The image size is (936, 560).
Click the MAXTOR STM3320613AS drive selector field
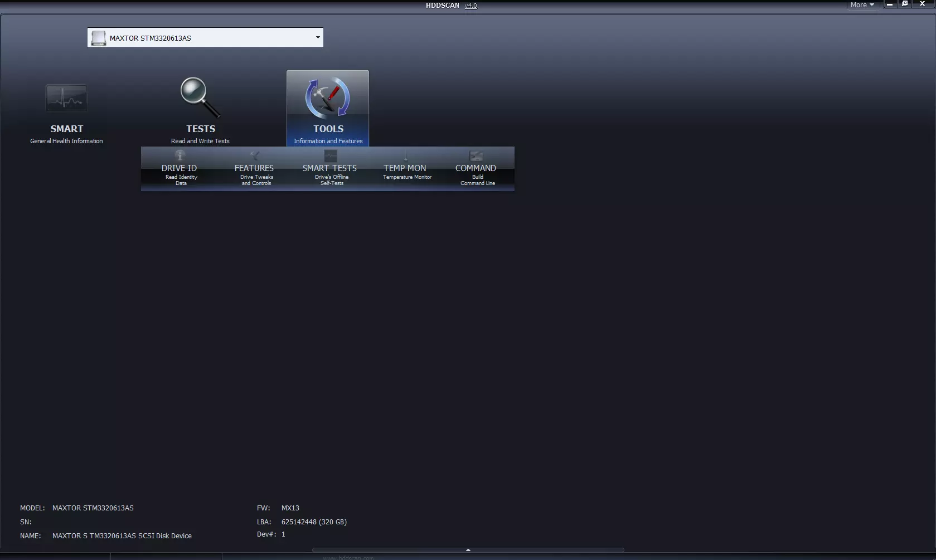point(205,38)
